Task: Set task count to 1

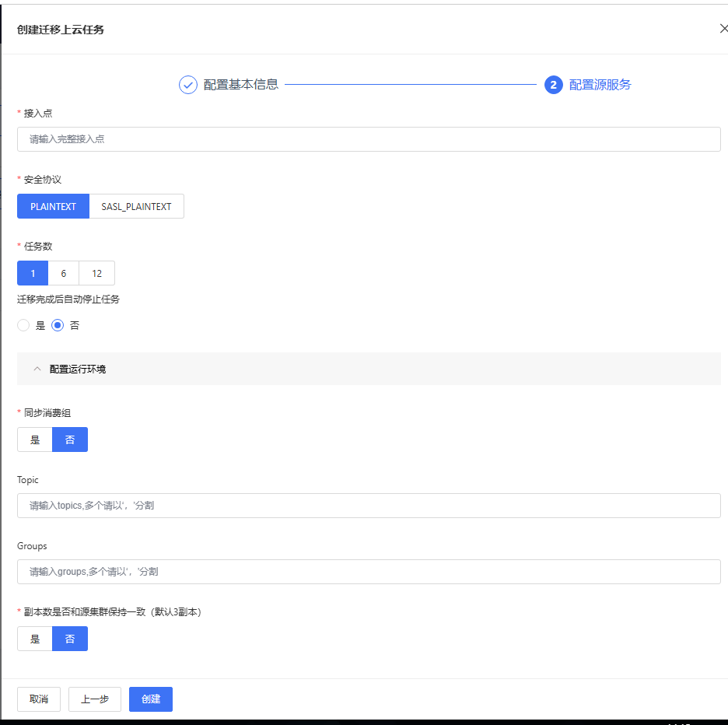Action: 33,273
